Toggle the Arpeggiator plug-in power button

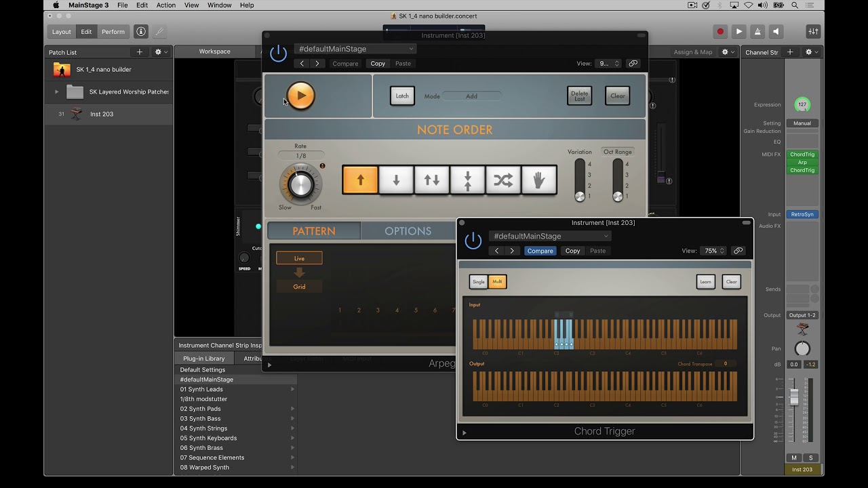pyautogui.click(x=278, y=54)
